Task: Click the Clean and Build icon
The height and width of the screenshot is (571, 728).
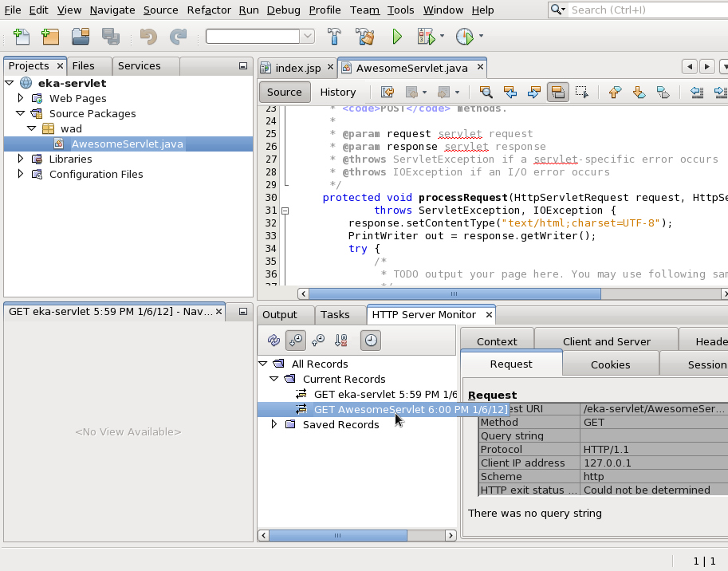Action: coord(364,36)
